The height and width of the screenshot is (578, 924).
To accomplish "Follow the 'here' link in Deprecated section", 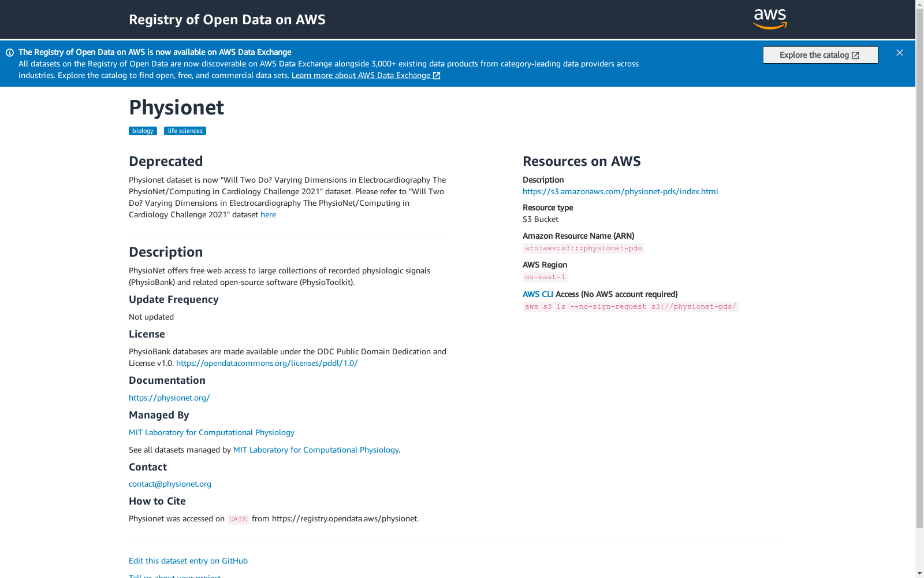I will [x=268, y=214].
